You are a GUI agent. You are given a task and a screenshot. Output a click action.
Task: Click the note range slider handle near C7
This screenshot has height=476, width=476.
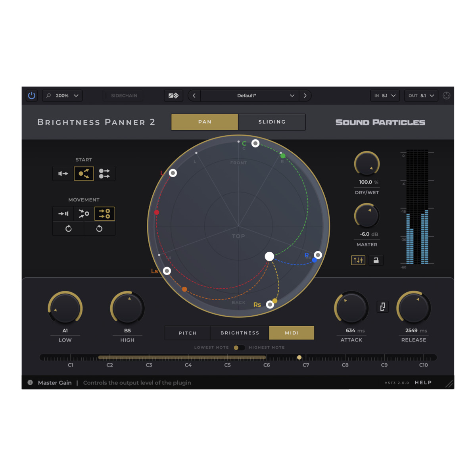point(299,357)
